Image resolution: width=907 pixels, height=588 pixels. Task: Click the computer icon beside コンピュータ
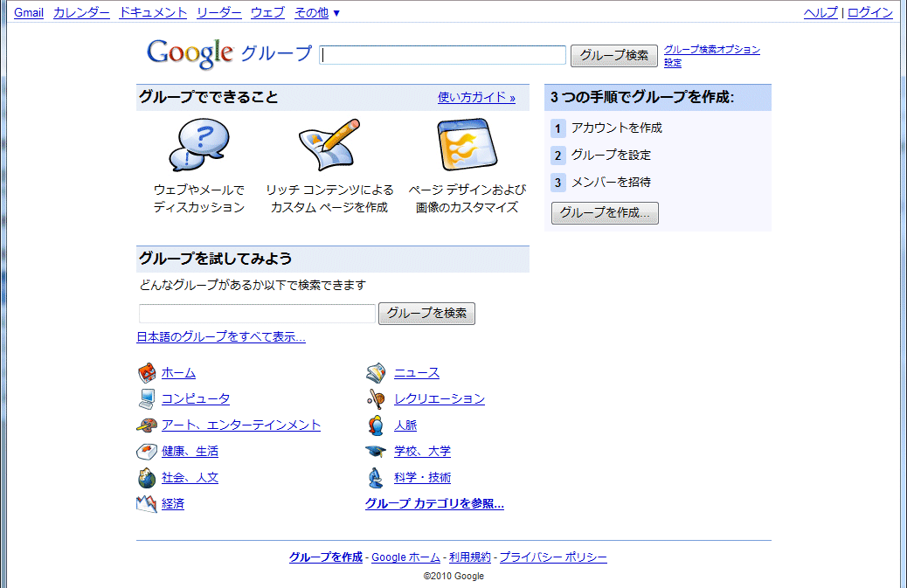pyautogui.click(x=147, y=399)
